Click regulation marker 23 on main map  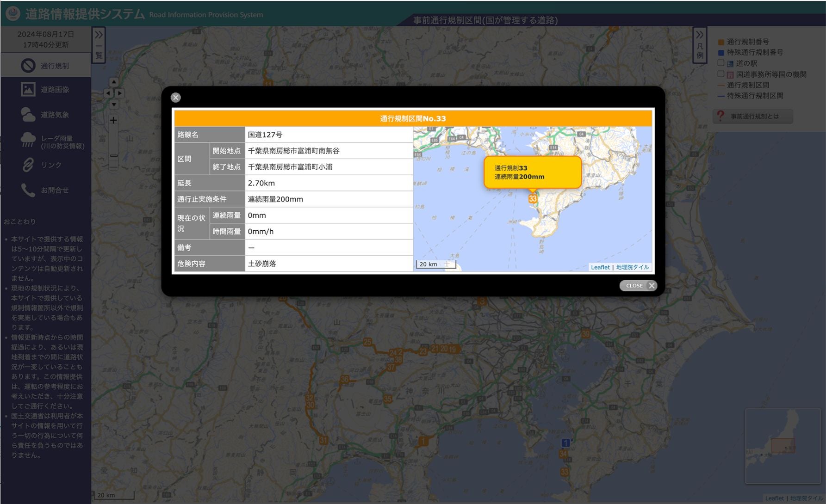coord(423,351)
